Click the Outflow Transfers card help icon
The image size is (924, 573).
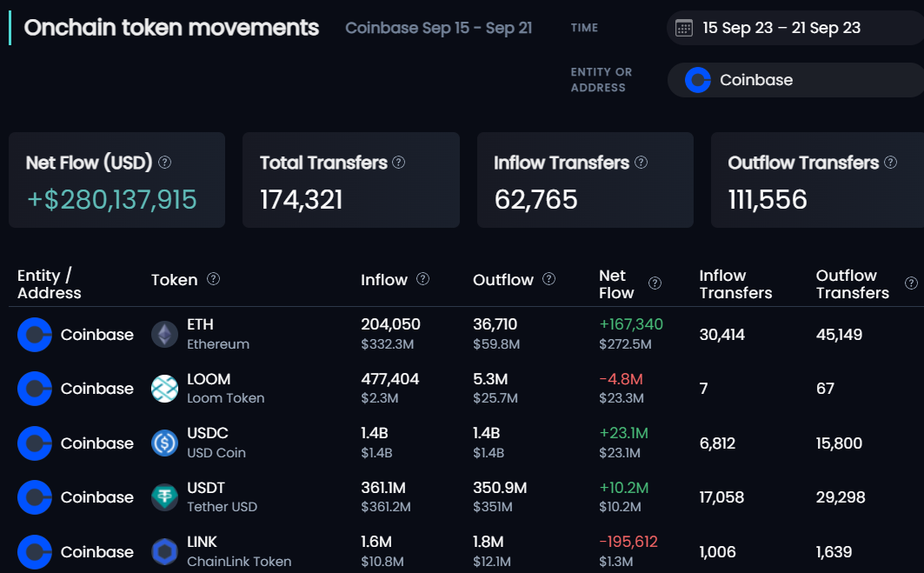pos(891,162)
